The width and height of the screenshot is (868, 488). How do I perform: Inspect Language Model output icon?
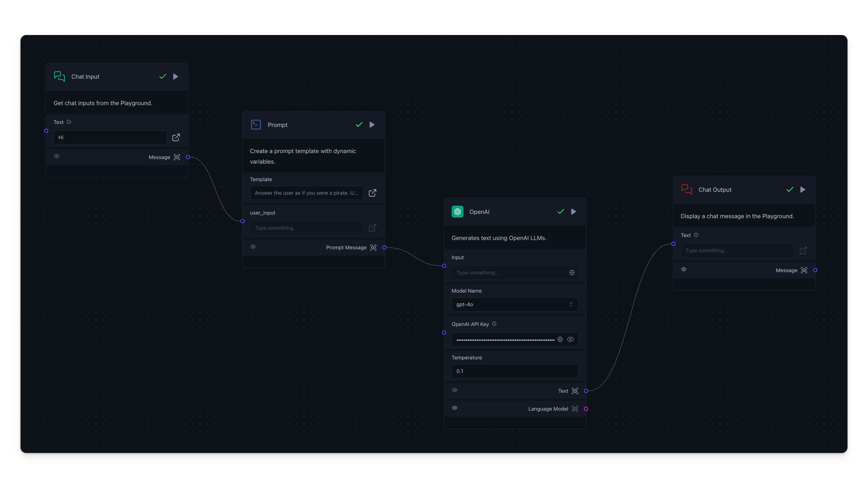575,409
